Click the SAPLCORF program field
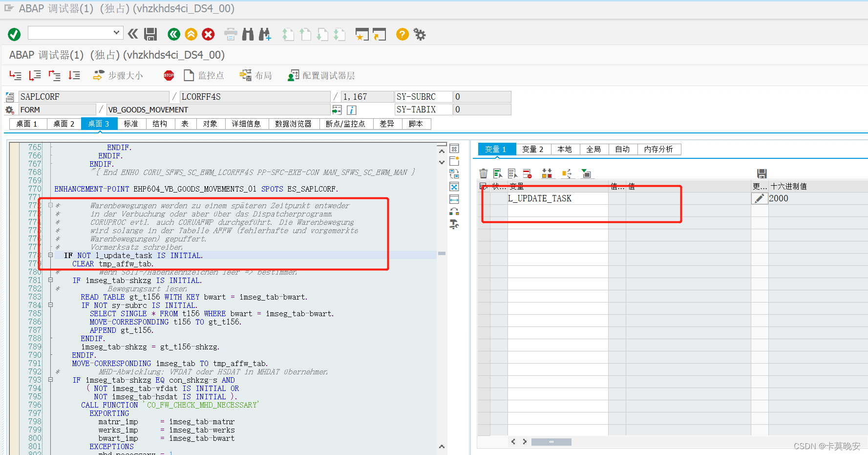868x455 pixels. point(94,97)
